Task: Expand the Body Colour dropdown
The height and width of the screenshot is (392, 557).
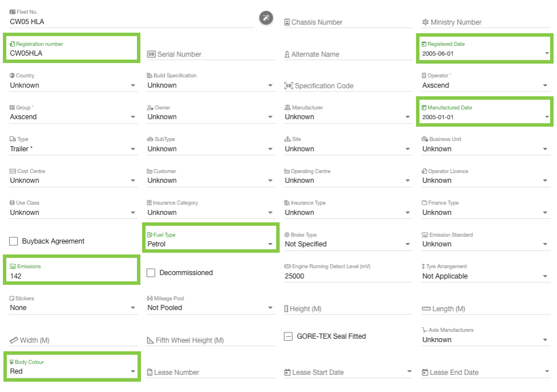Action: [133, 371]
